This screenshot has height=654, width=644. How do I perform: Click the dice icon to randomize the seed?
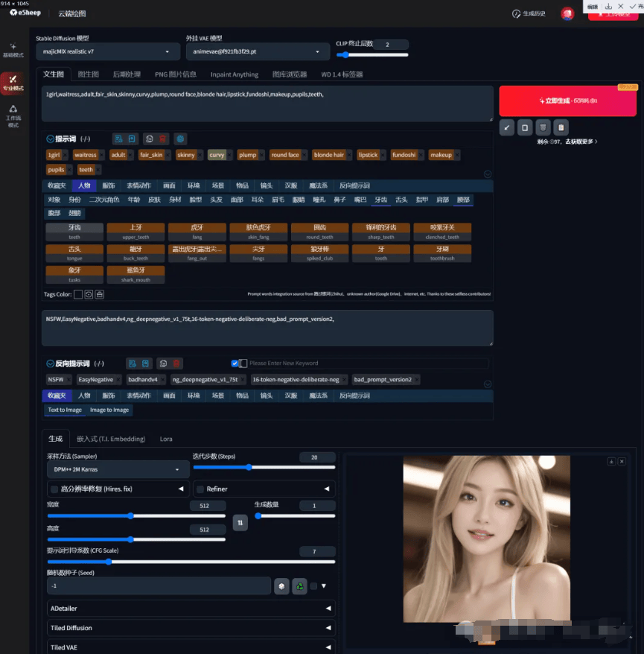(x=281, y=586)
